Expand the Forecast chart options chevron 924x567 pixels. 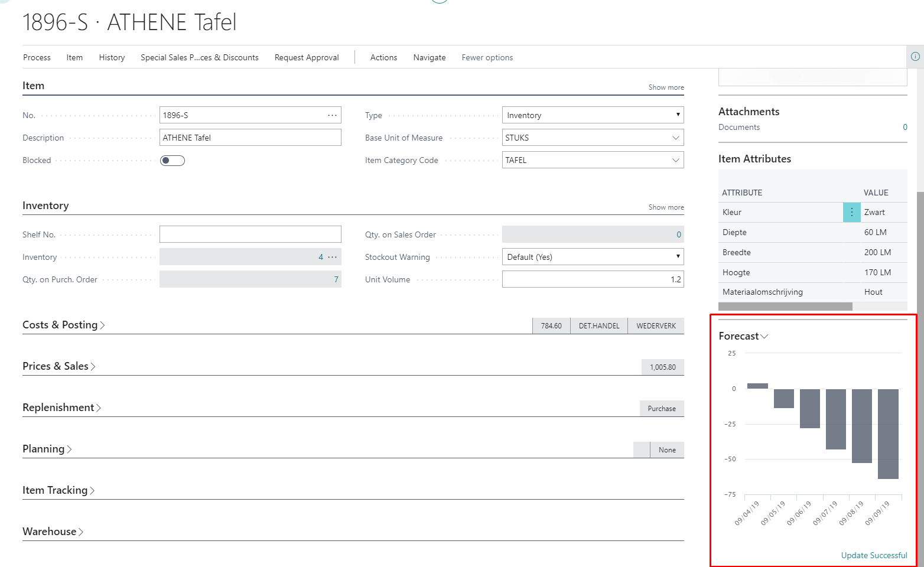(x=764, y=336)
